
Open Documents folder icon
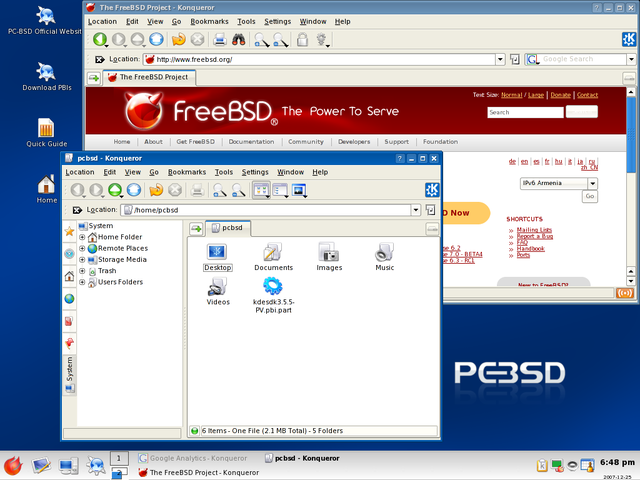point(273,257)
